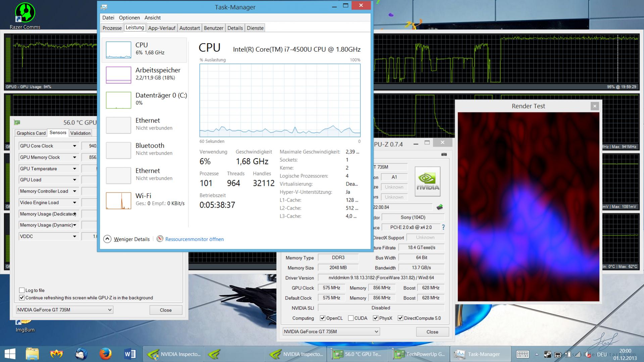Close the Render Test window
Viewport: 644px width, 362px height.
[x=595, y=106]
